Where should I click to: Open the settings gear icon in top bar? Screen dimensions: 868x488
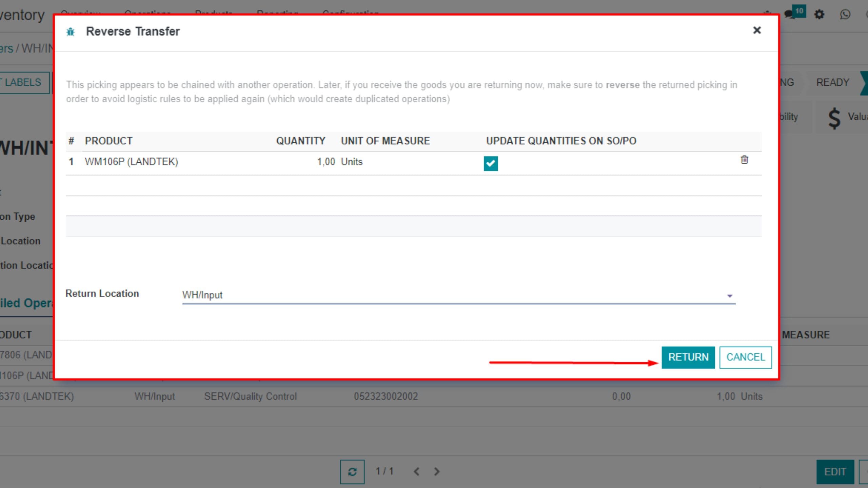[819, 15]
